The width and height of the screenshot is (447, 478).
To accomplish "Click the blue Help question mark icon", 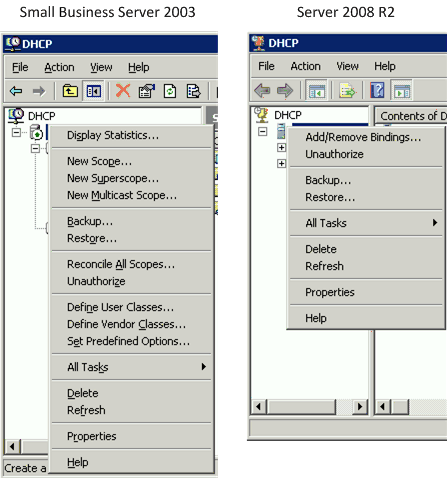I will click(x=377, y=90).
